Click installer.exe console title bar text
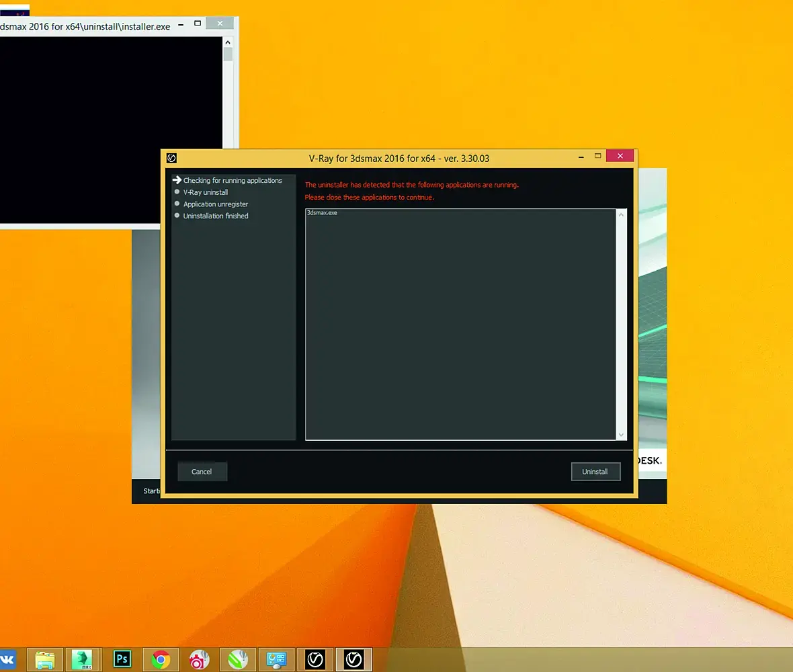793x672 pixels. pyautogui.click(x=85, y=26)
